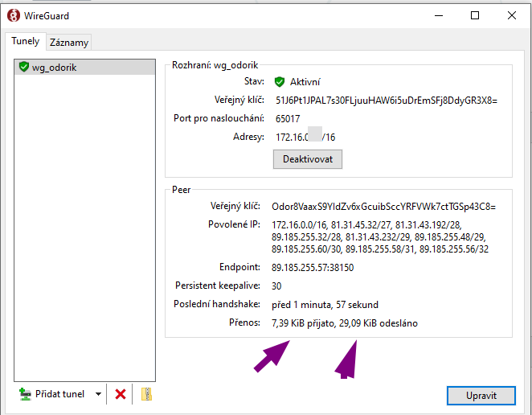532x415 pixels.
Task: Click the Poslední handshake time value
Action: tap(325, 305)
